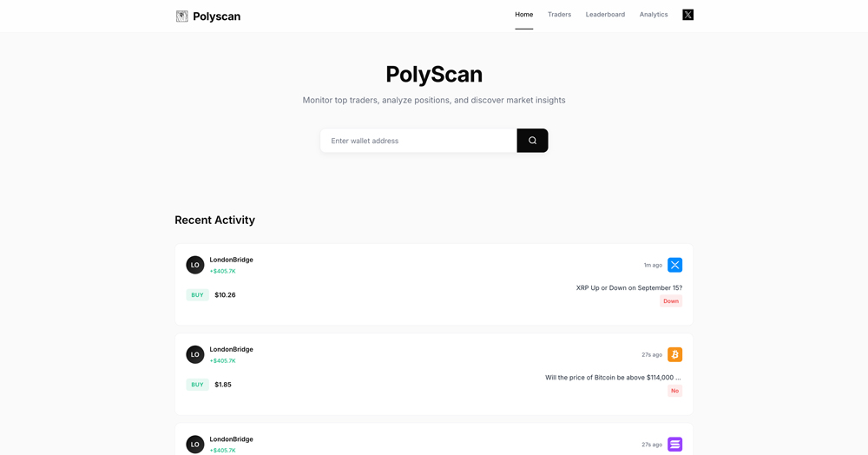This screenshot has height=455, width=868.
Task: Click the '1m ago' timestamp
Action: 653,265
